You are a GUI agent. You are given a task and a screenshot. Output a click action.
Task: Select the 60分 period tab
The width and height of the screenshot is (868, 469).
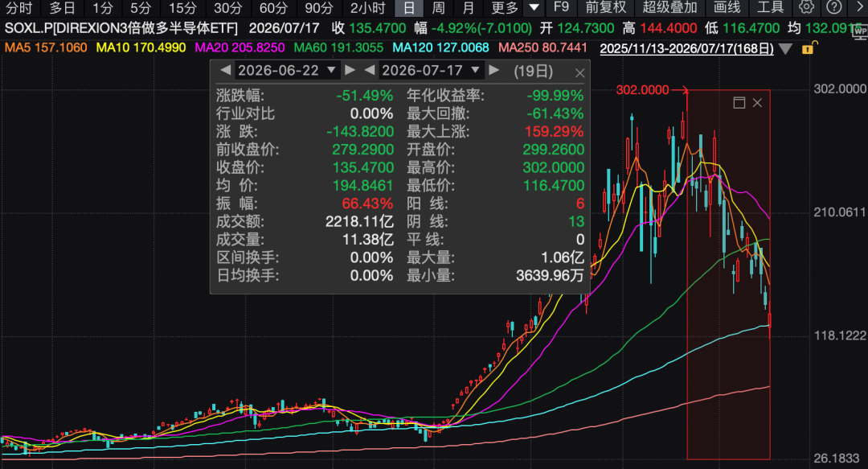(x=273, y=7)
